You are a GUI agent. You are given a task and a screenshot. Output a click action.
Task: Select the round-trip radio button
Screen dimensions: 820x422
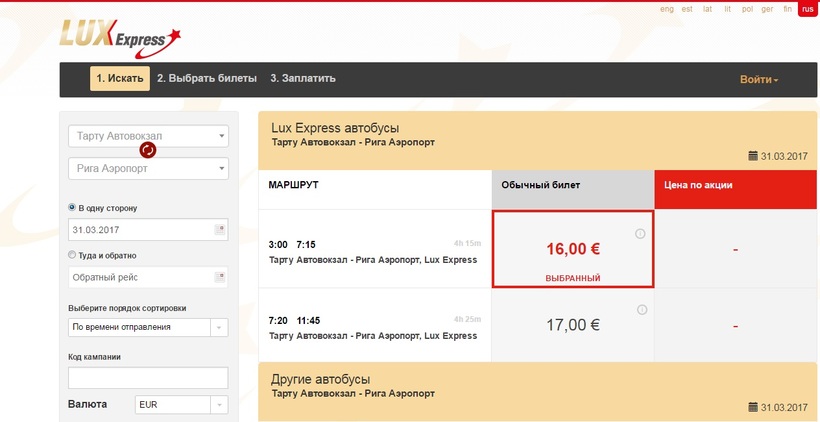click(72, 254)
